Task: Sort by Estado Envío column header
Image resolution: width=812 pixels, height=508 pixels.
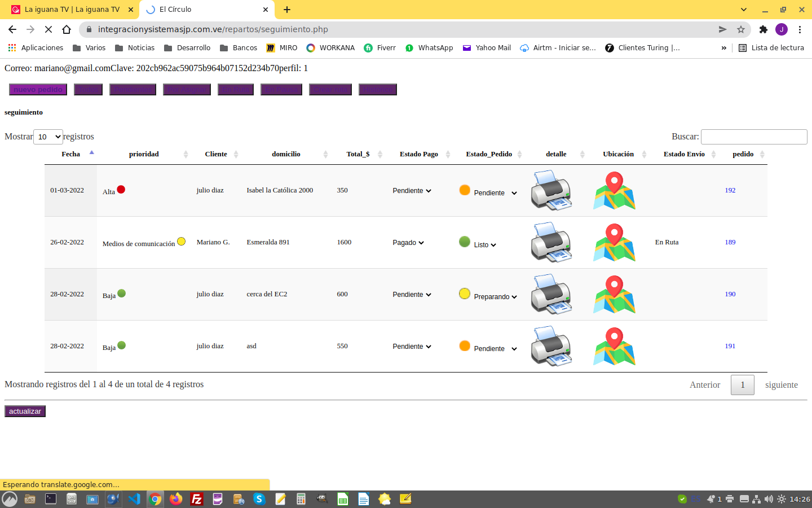Action: click(684, 154)
